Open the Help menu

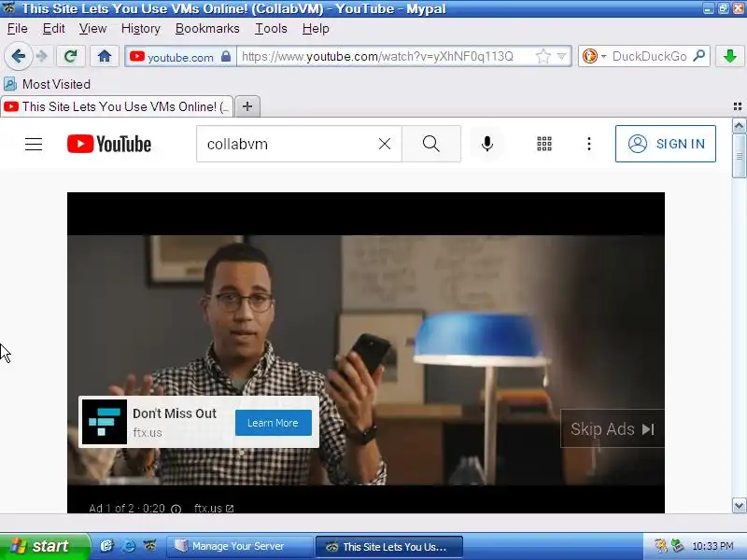click(316, 29)
